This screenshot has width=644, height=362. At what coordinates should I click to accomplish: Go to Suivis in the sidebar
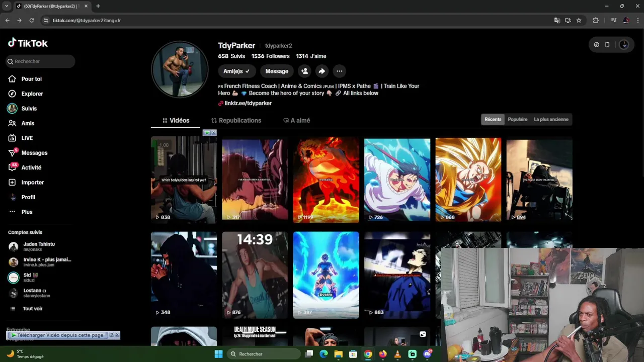point(29,109)
